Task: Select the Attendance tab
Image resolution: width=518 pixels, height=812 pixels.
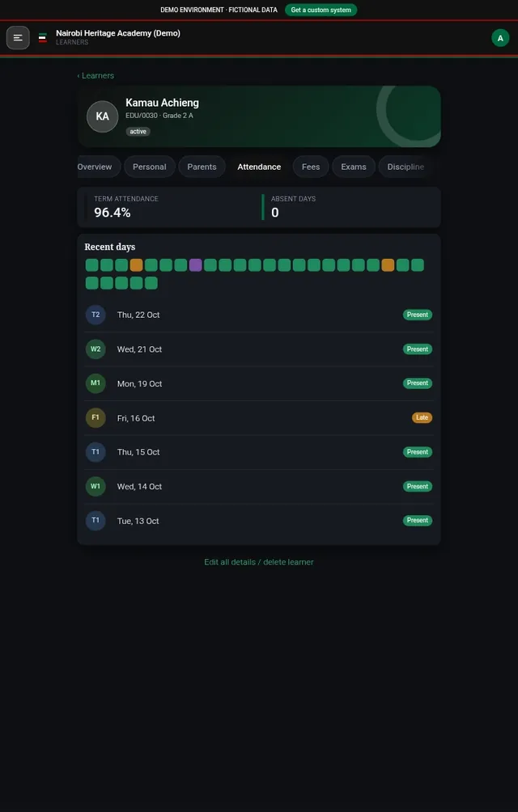Action: point(259,167)
